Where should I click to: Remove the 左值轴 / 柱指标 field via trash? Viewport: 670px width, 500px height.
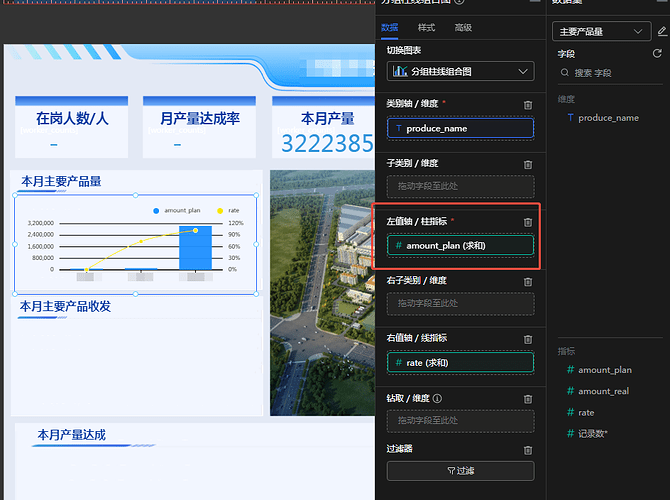tap(528, 222)
